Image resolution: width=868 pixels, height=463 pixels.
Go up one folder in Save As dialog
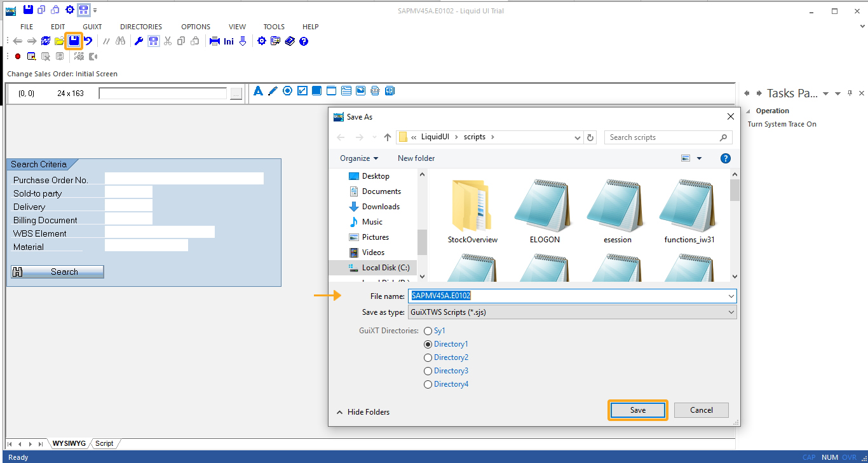point(388,137)
